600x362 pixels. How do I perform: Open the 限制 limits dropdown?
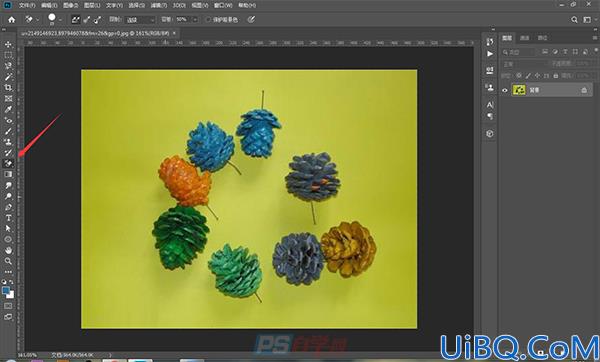141,20
